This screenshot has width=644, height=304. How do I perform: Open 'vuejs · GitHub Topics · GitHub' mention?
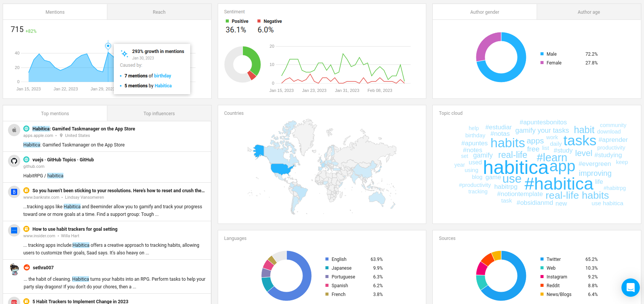coord(63,159)
